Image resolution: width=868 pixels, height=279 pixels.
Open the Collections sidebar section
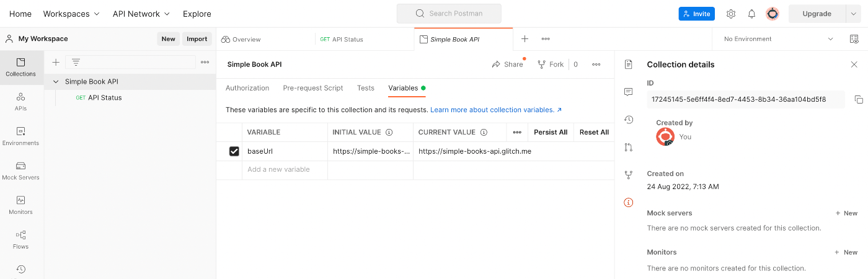click(x=20, y=67)
